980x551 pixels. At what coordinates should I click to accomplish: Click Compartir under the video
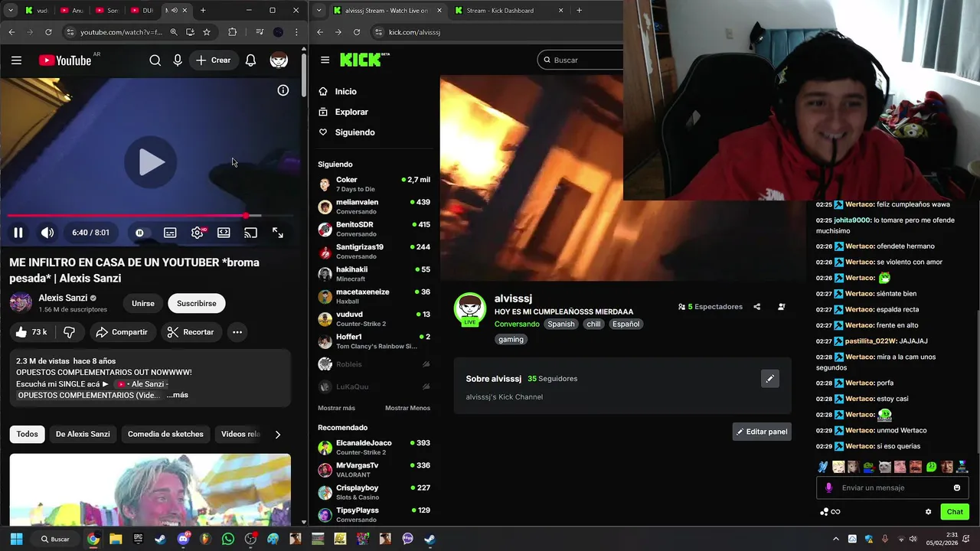[x=122, y=332]
